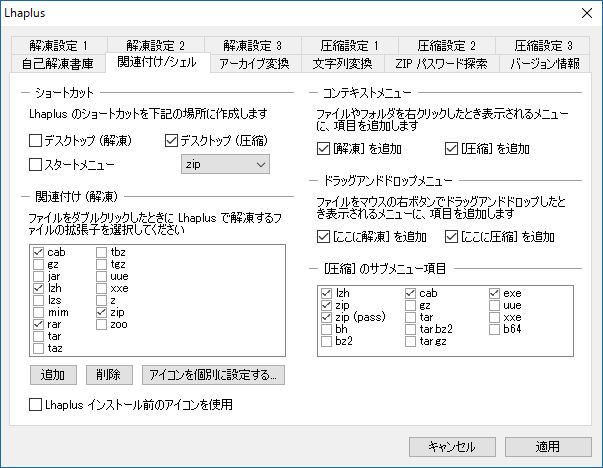Disable [解凍] を追加 in context menu
The height and width of the screenshot is (468, 603).
(323, 149)
